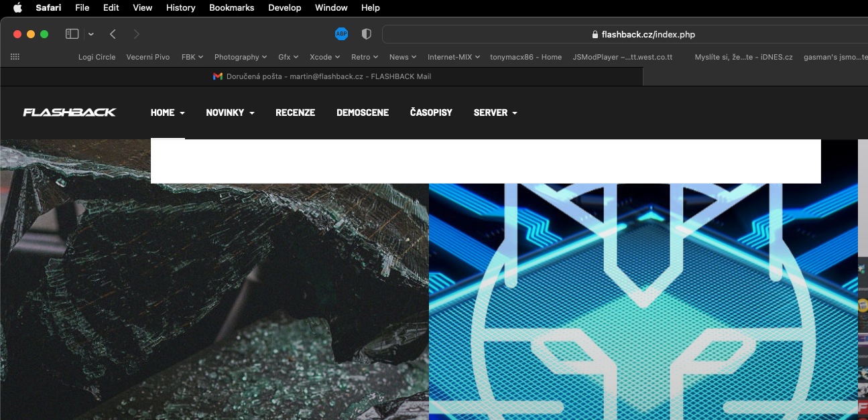Open the SERVER navigation dropdown

495,113
